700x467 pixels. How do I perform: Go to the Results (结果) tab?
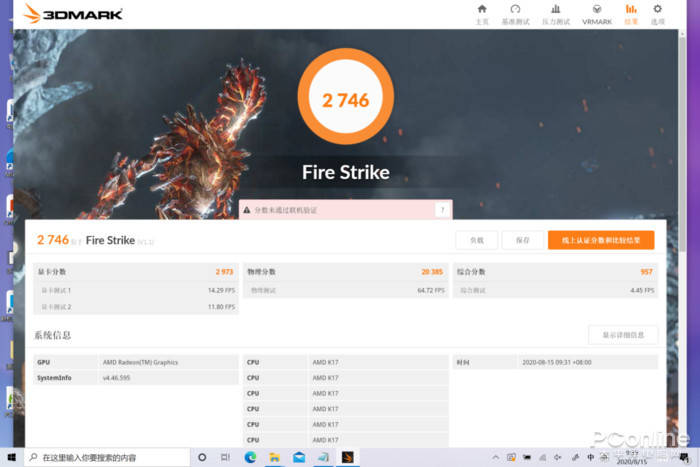point(631,13)
